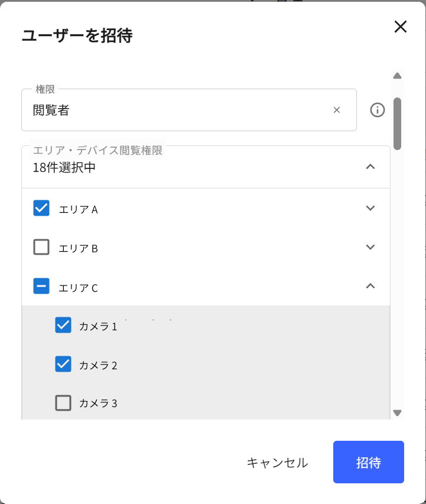Clear the 閲覧者 selection with the small X
Image resolution: width=426 pixels, height=504 pixels.
[337, 110]
